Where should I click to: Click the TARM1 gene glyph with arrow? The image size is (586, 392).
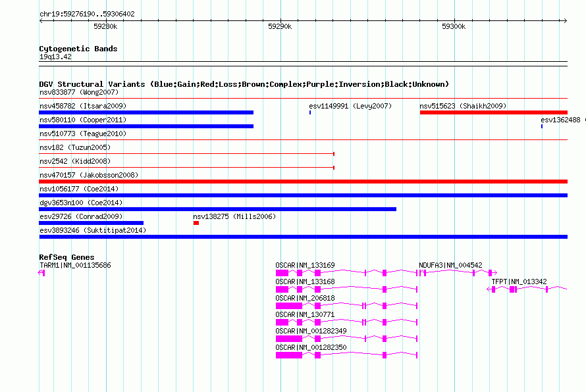pyautogui.click(x=41, y=273)
